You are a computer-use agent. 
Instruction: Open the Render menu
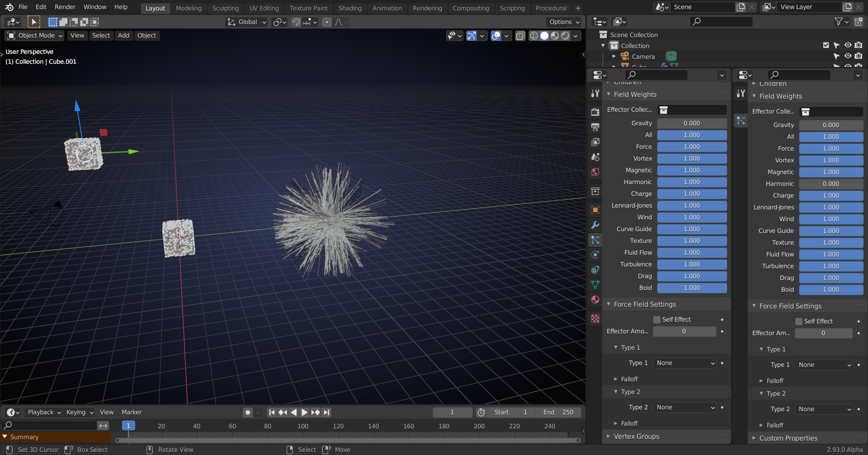[65, 7]
